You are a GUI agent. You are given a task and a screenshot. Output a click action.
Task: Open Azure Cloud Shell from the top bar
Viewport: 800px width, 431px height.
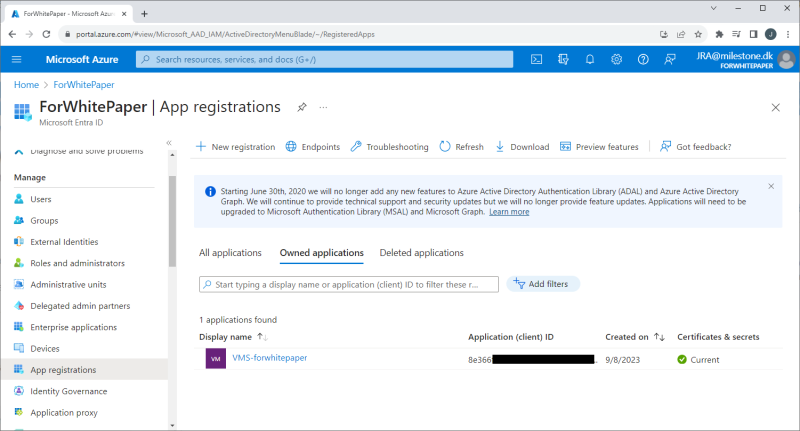tap(536, 59)
